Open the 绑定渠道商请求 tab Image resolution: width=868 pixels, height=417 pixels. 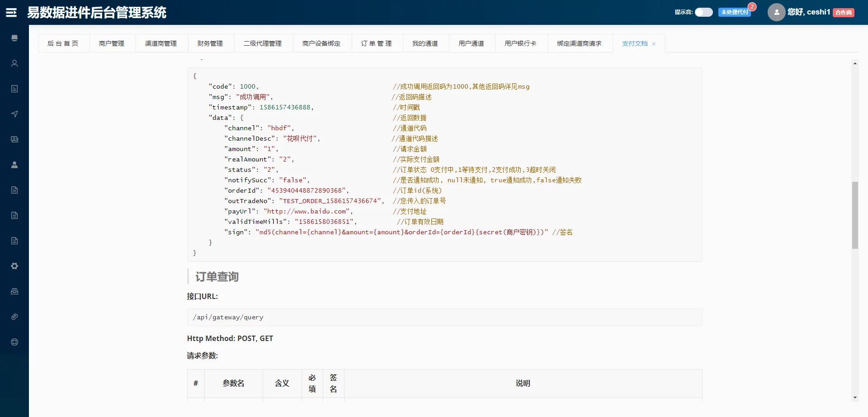579,43
